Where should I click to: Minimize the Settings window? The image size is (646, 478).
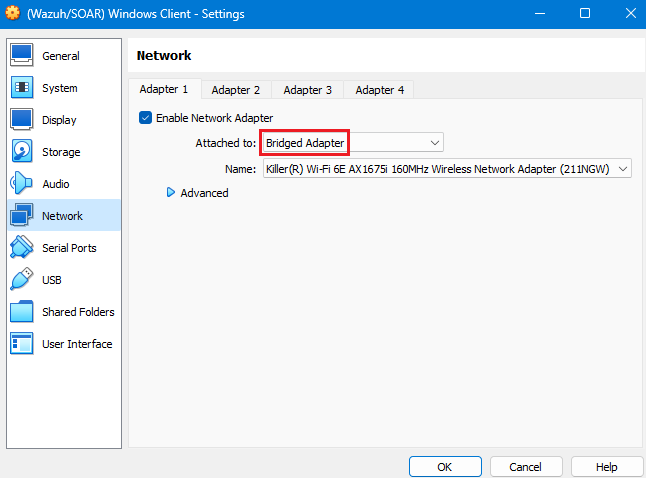pos(540,14)
